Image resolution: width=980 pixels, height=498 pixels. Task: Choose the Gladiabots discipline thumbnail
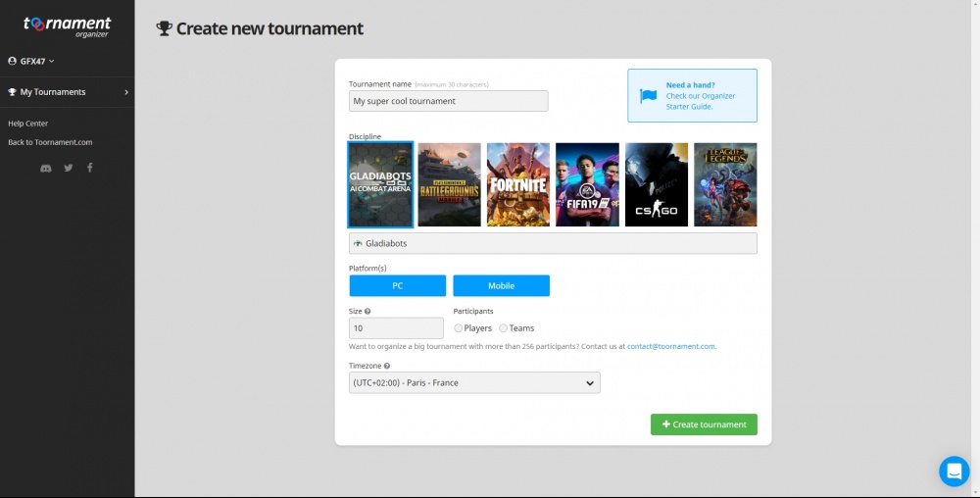click(380, 184)
